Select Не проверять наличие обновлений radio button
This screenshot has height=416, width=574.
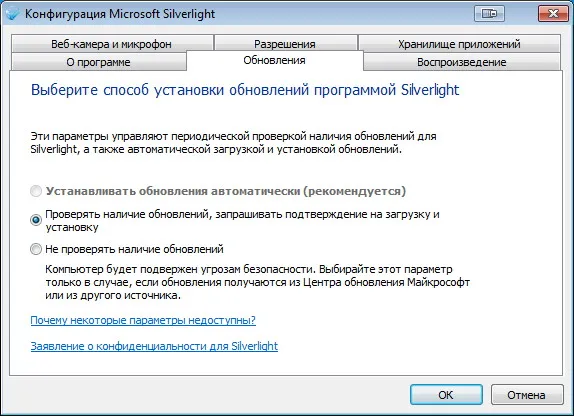pos(36,249)
